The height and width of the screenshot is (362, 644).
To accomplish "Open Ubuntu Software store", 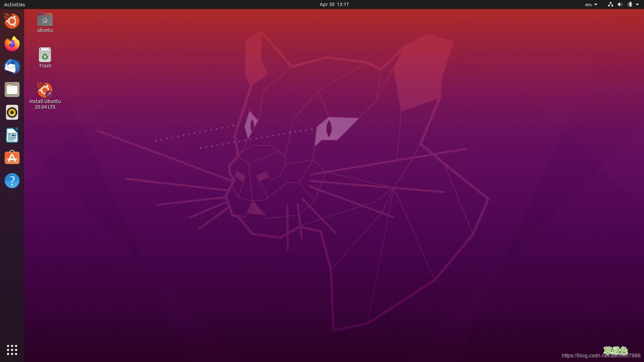I will [x=12, y=158].
